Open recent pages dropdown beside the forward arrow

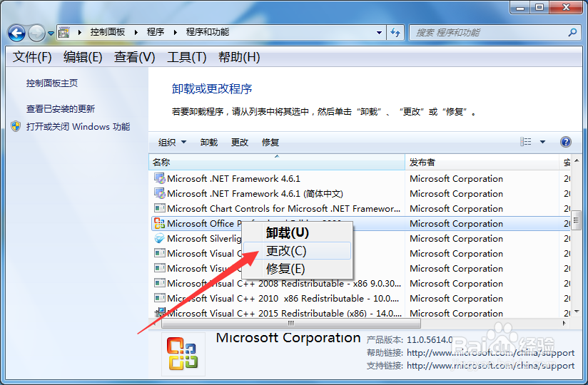coord(51,34)
